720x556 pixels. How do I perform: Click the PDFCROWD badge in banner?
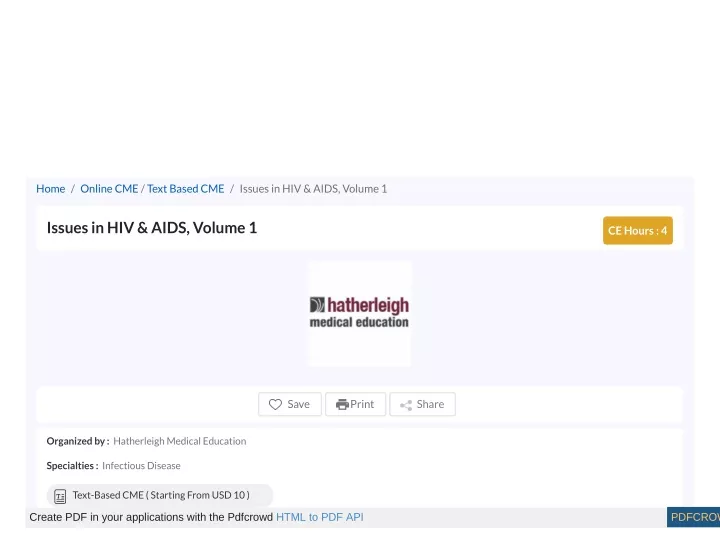[693, 517]
